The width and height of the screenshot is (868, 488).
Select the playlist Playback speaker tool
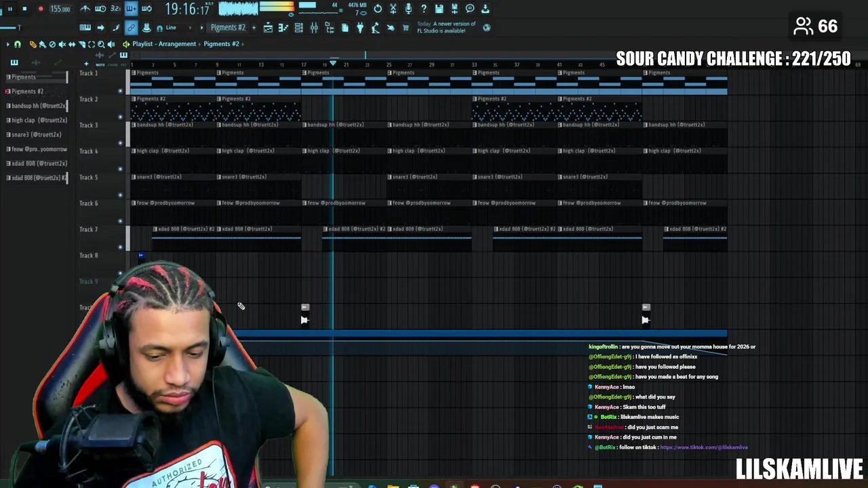pyautogui.click(x=111, y=44)
